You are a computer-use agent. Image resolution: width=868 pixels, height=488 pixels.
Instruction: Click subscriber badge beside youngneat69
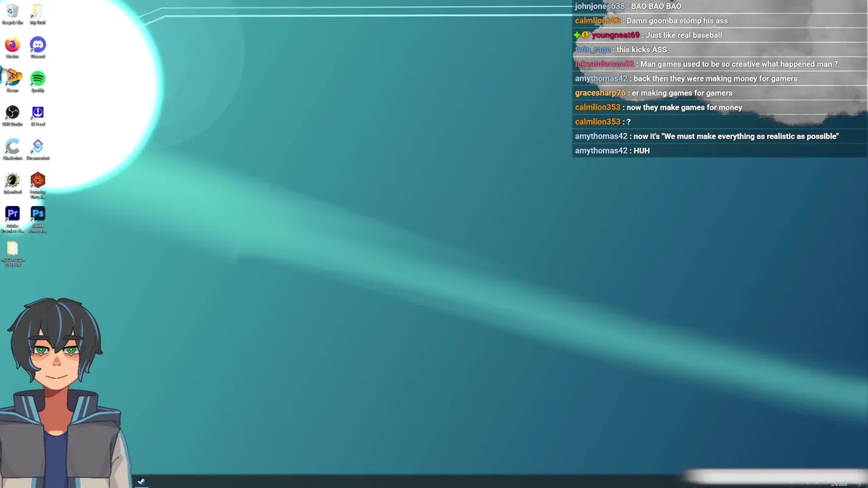(585, 35)
